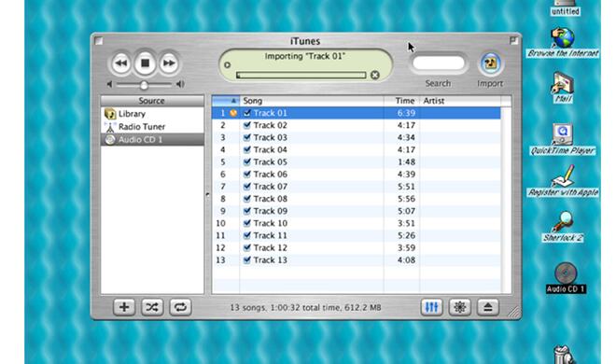Click the status text showing 13 songs
616x364 pixels.
tap(305, 307)
